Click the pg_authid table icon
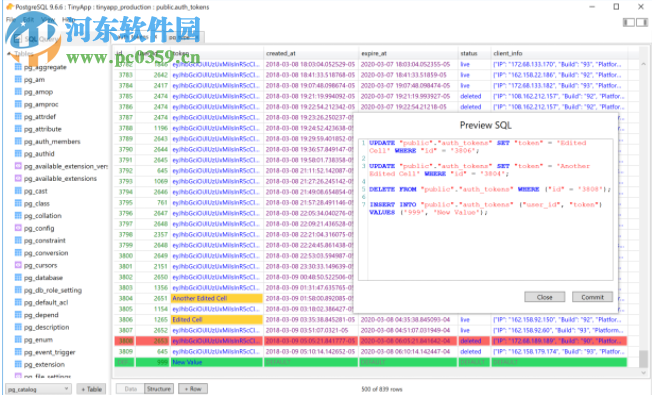This screenshot has width=652, height=395. [18, 153]
